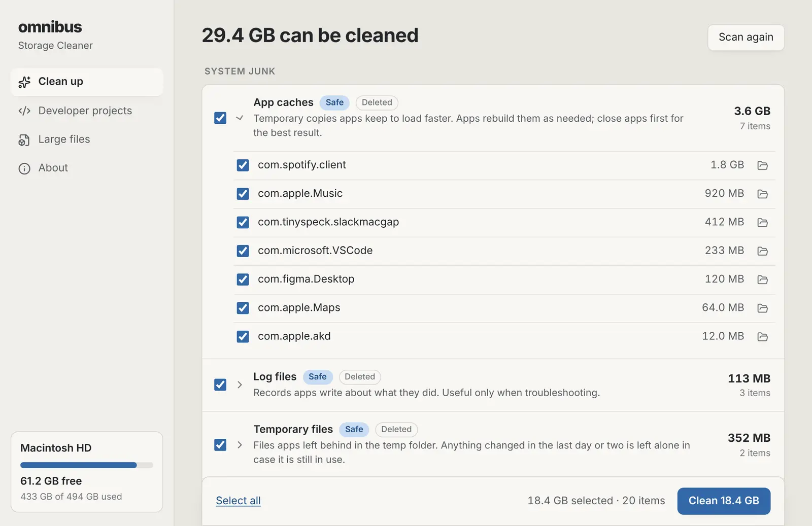The height and width of the screenshot is (526, 812).
Task: Click the Select all link
Action: coord(238,501)
